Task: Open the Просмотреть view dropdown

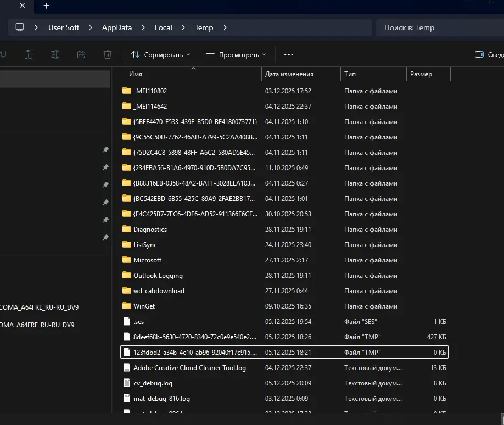Action: click(x=236, y=54)
